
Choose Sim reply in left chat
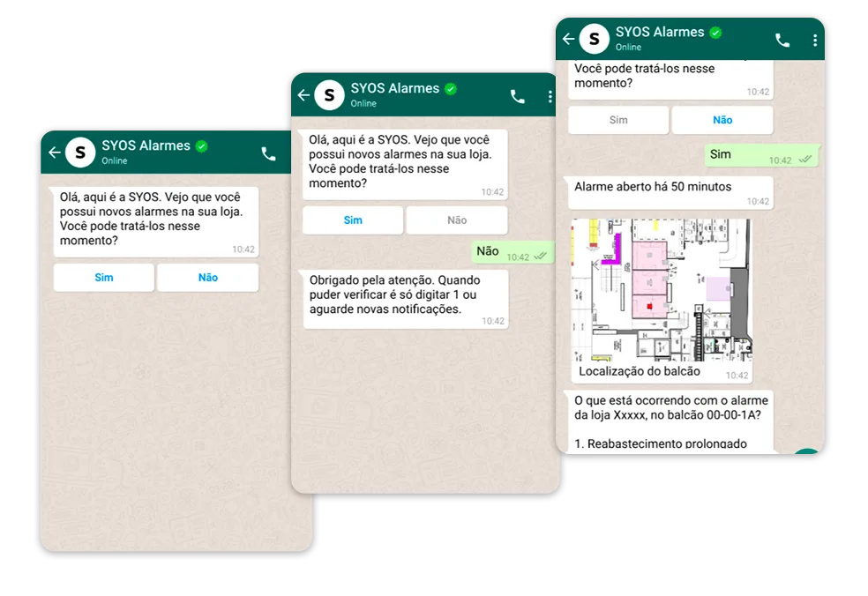coord(104,277)
